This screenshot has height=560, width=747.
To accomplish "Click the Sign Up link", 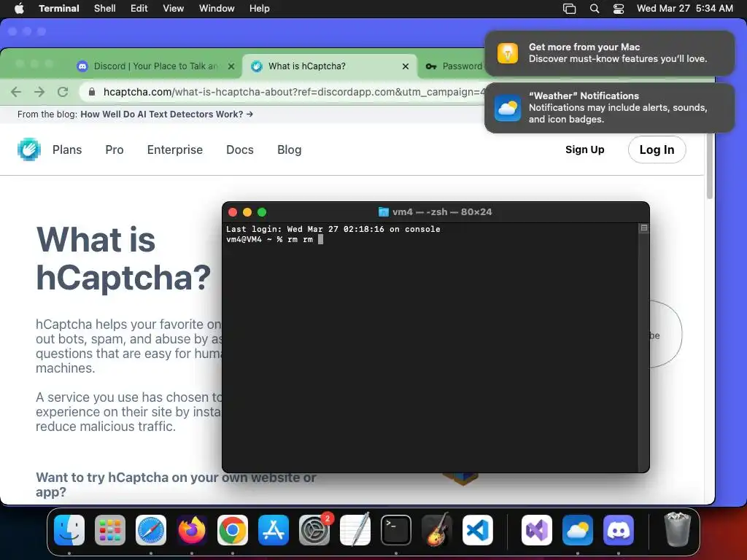I will (585, 149).
